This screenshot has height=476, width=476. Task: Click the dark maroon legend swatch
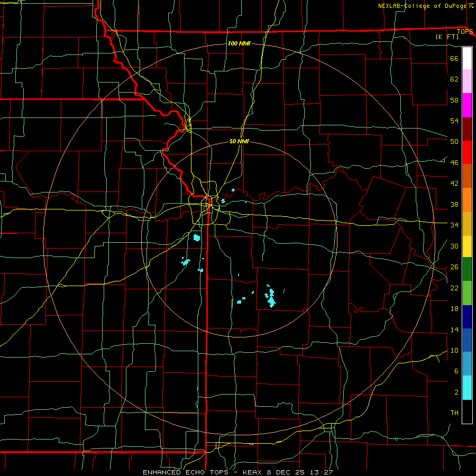click(467, 129)
